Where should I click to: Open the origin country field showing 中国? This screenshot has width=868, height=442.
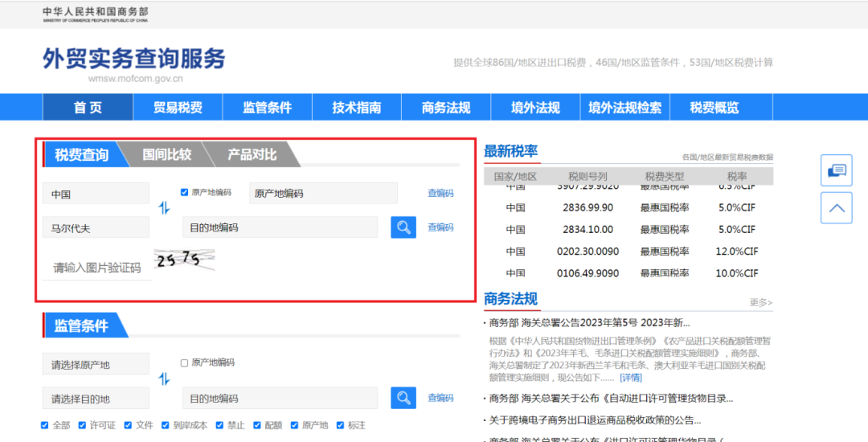96,194
